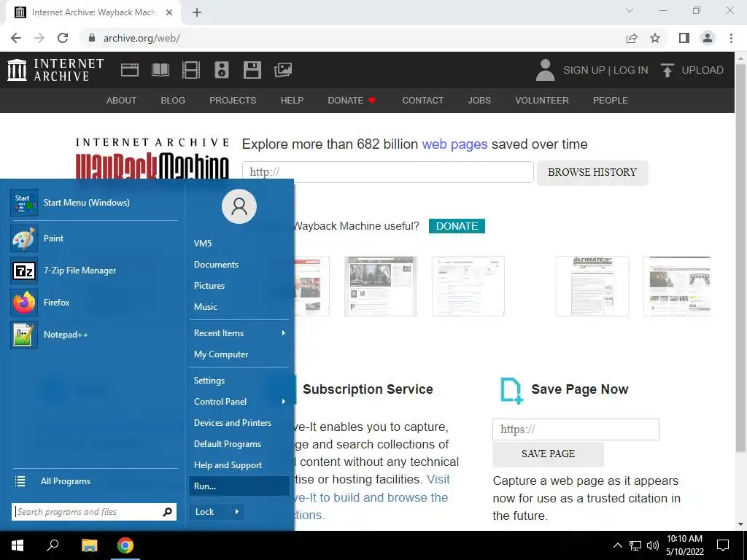Open the Internet Archive texts book icon
This screenshot has height=560, width=747.
160,70
